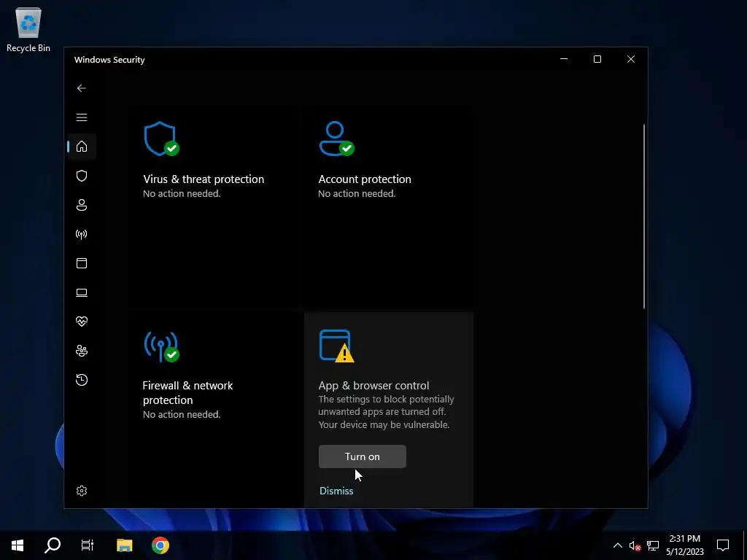Click the window's vertical scrollbar
This screenshot has width=747, height=560.
click(x=644, y=217)
